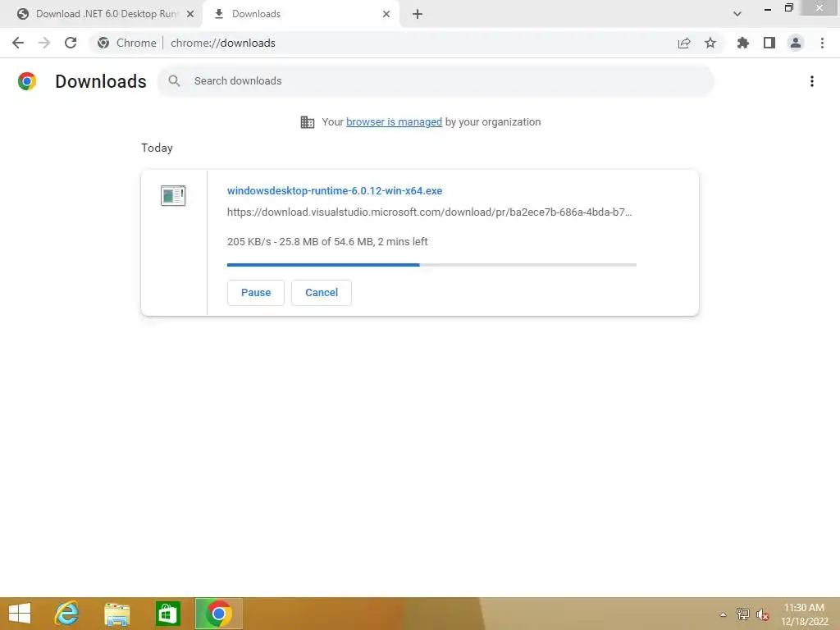Image resolution: width=840 pixels, height=630 pixels.
Task: Click the download progress bar
Action: 431,265
